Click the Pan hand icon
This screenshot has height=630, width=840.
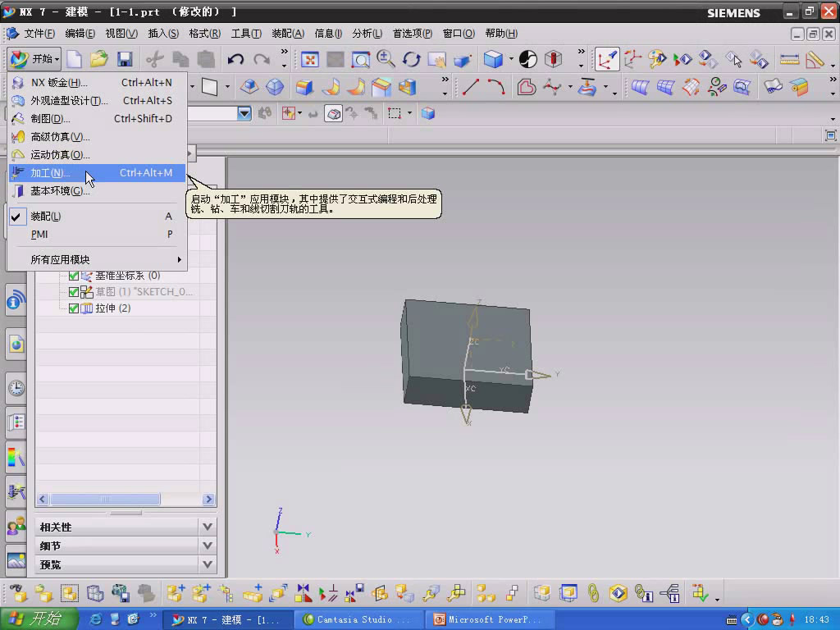437,59
